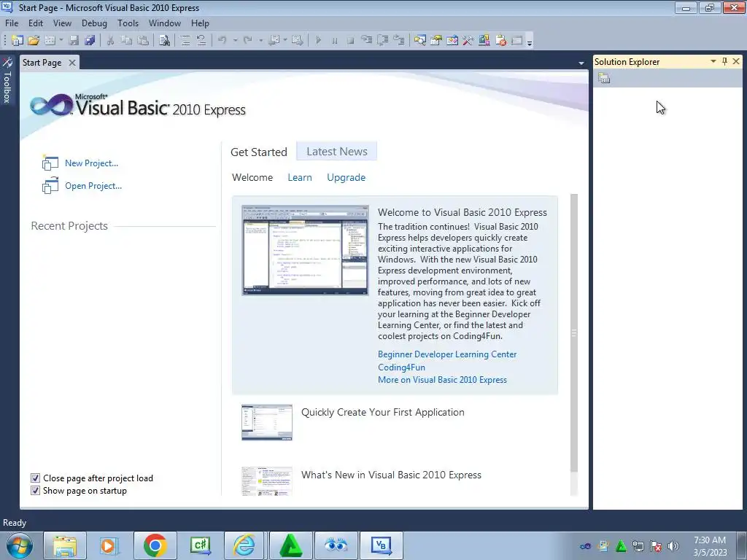This screenshot has width=747, height=560.
Task: Open the Window menu
Action: pos(165,23)
